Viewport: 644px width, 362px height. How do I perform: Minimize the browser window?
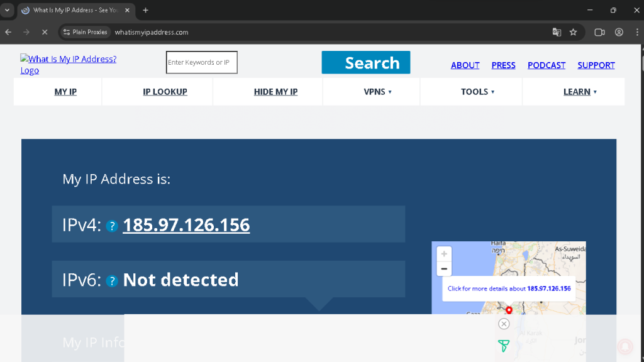tap(590, 10)
